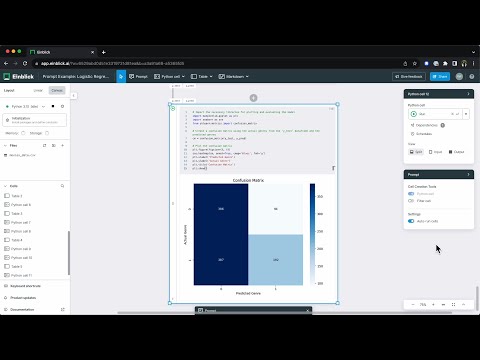Collapse the zoom controls chevron
Image resolution: width=480 pixels, height=360 pixels.
tap(464, 305)
